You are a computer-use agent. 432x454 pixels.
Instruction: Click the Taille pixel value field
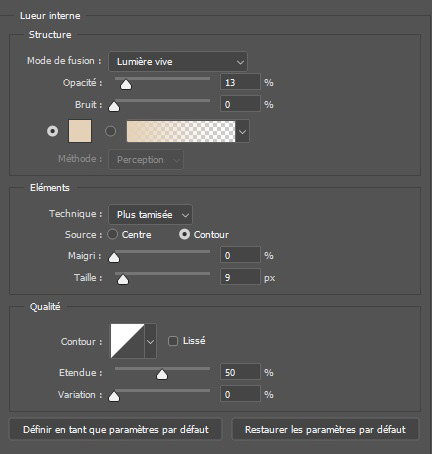(x=240, y=277)
